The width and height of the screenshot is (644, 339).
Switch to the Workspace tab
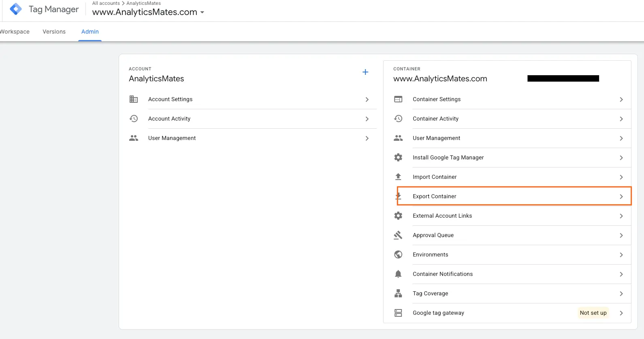15,32
